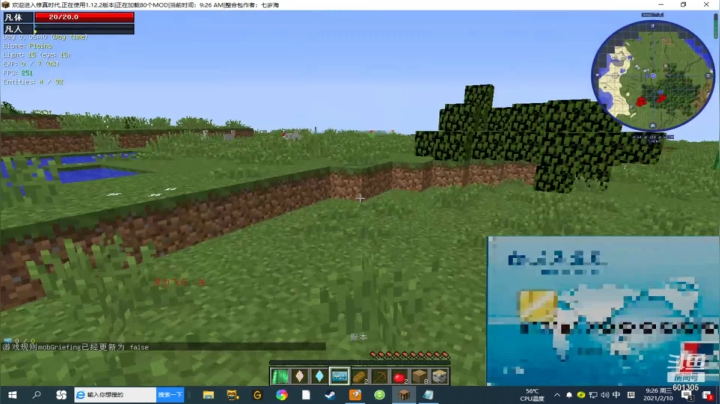Image resolution: width=720 pixels, height=404 pixels.
Task: Click the blue 搜索一下 button
Action: click(x=170, y=395)
